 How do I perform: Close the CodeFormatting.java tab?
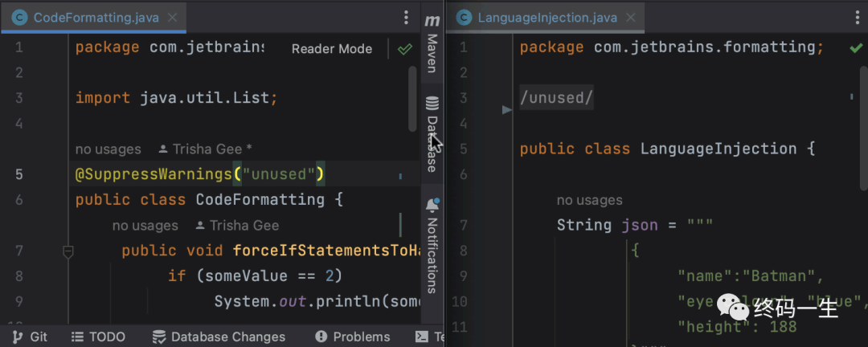[172, 18]
